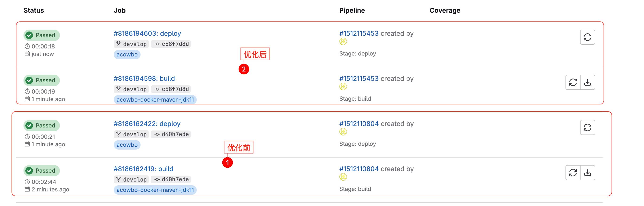Click acowbo-docker-maven-jdk11 tag on job #8186194598

(155, 100)
